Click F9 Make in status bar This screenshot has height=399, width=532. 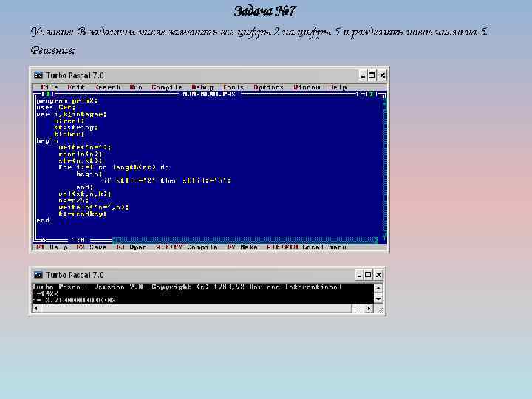[x=242, y=247]
